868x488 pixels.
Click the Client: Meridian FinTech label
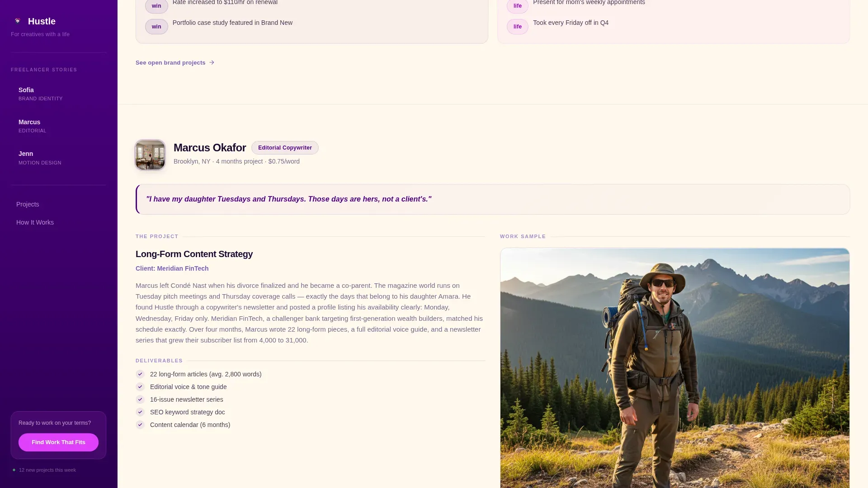pyautogui.click(x=172, y=268)
